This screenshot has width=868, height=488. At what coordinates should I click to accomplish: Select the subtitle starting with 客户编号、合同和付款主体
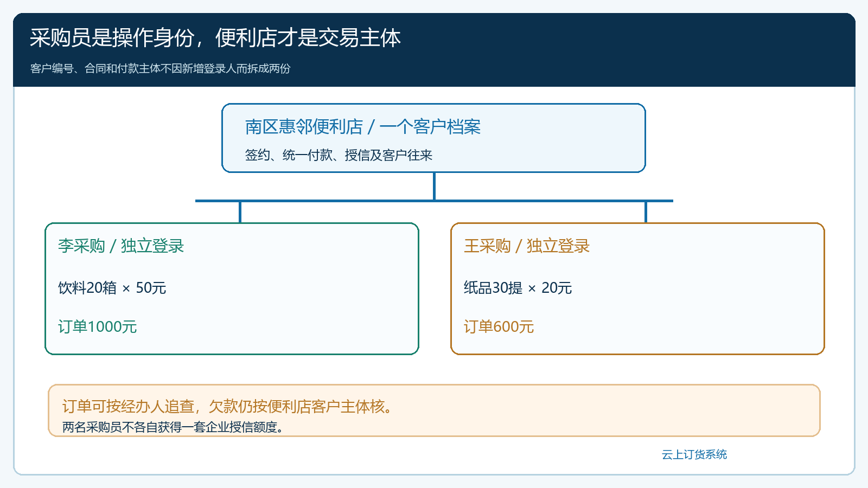point(161,68)
